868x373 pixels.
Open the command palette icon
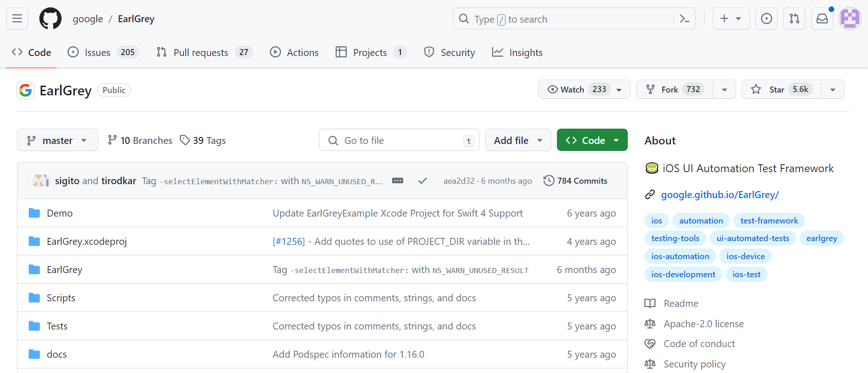point(684,19)
